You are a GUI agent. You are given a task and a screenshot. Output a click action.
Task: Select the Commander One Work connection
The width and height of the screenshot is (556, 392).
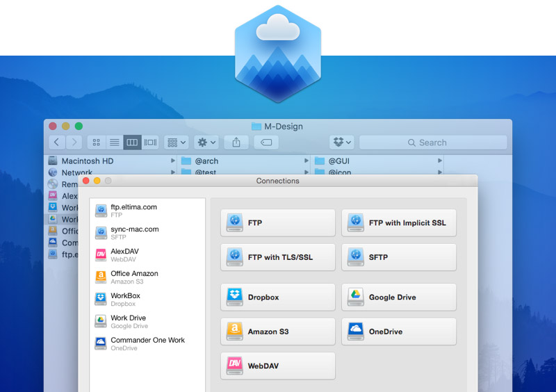point(147,344)
